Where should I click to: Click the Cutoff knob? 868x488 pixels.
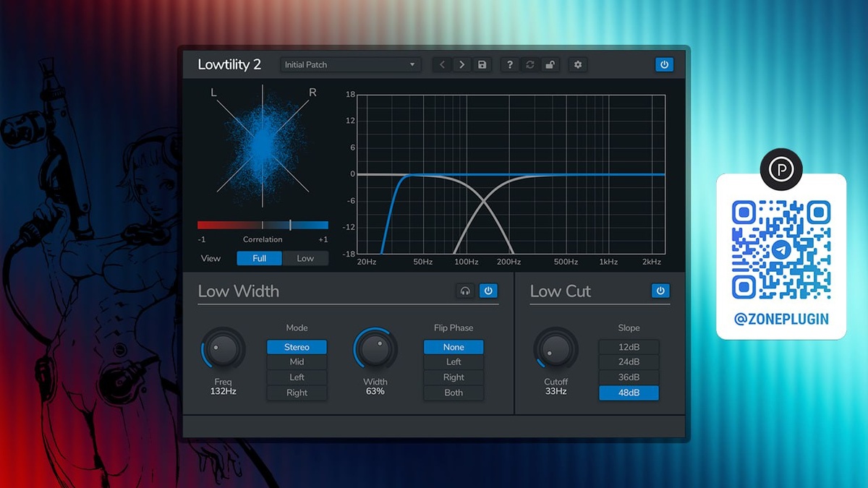coord(556,349)
